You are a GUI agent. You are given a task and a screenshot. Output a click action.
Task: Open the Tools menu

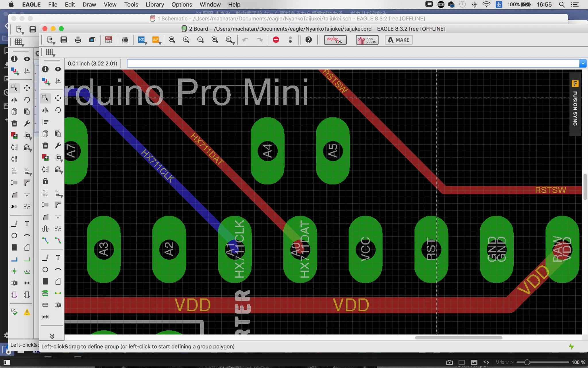[131, 5]
